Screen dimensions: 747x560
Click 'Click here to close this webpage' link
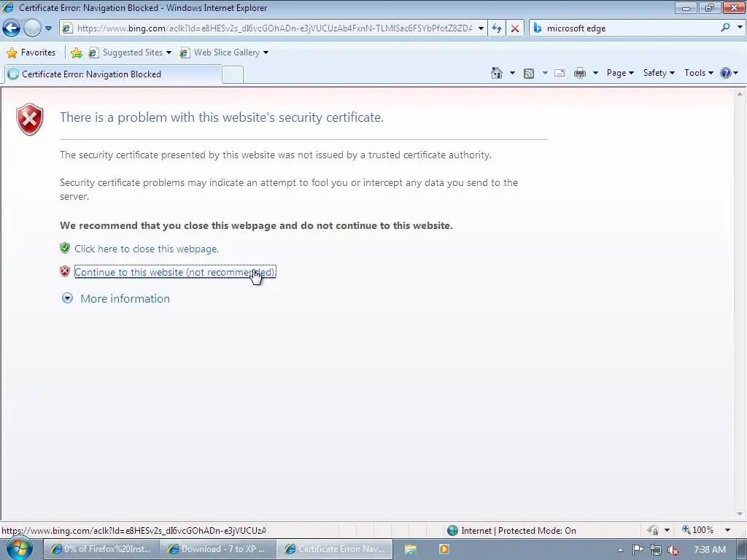146,249
